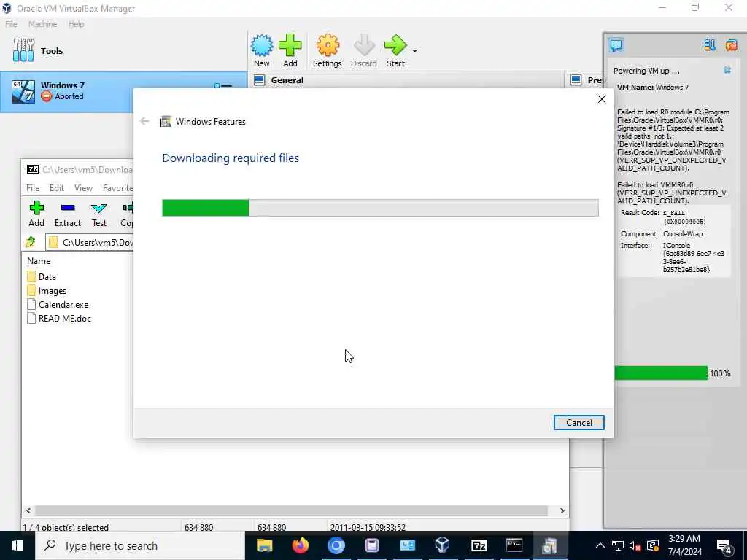Open the File menu in 7-Zip

33,188
